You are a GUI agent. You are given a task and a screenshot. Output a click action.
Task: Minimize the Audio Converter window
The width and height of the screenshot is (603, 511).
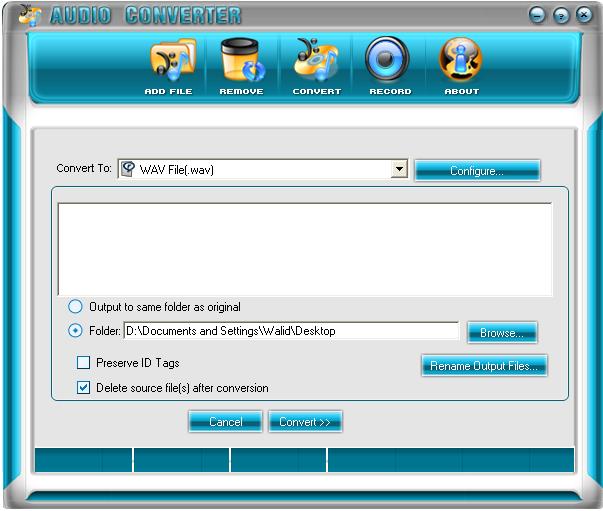pyautogui.click(x=537, y=15)
